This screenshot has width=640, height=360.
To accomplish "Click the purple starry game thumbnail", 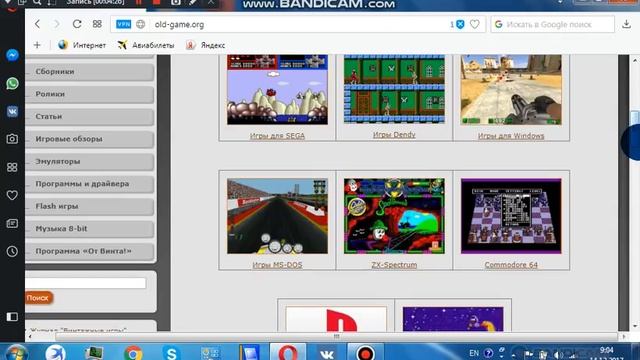I will click(x=453, y=319).
